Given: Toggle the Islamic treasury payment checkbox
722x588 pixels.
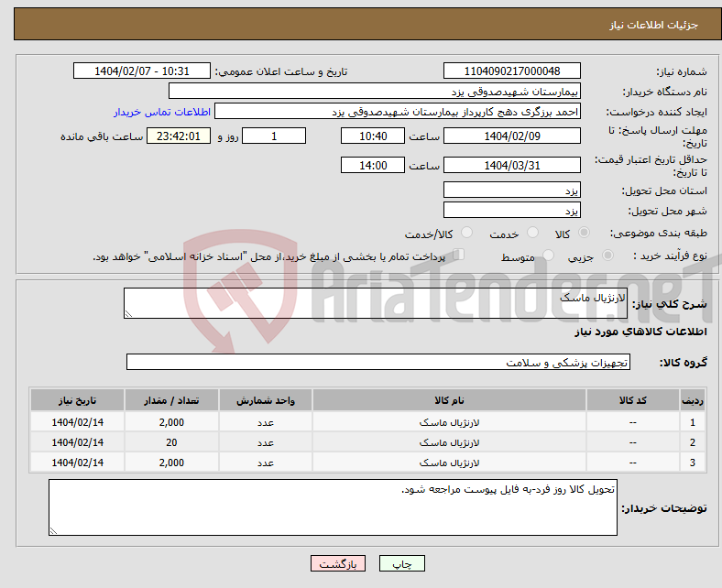Looking at the screenshot, I should (x=459, y=255).
